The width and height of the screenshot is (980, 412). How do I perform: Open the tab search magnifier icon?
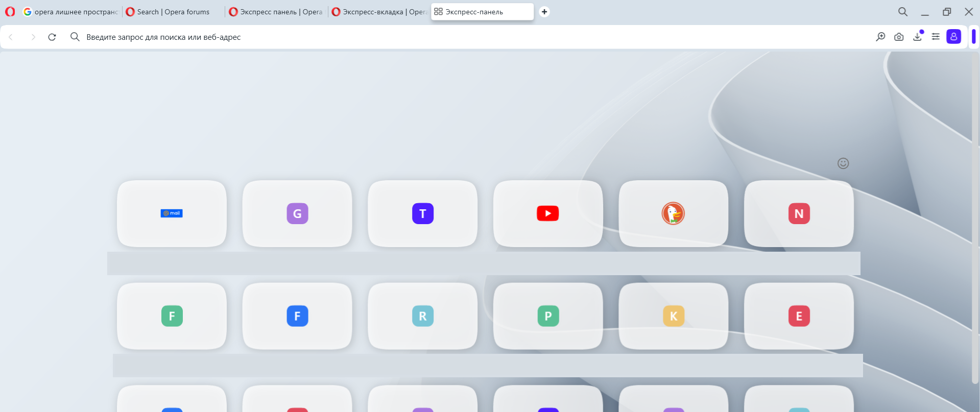coord(903,12)
